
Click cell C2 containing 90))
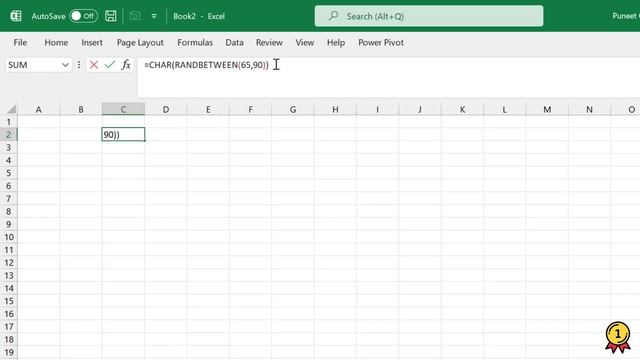tap(123, 135)
